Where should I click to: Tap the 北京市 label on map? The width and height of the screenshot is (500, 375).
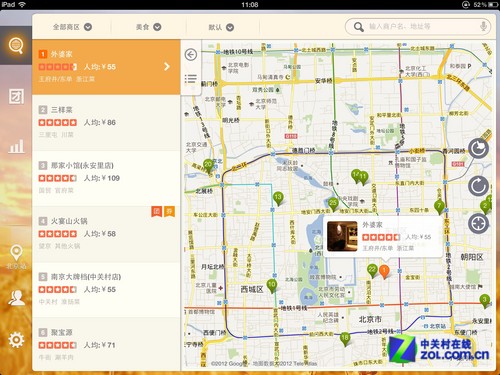[370, 319]
